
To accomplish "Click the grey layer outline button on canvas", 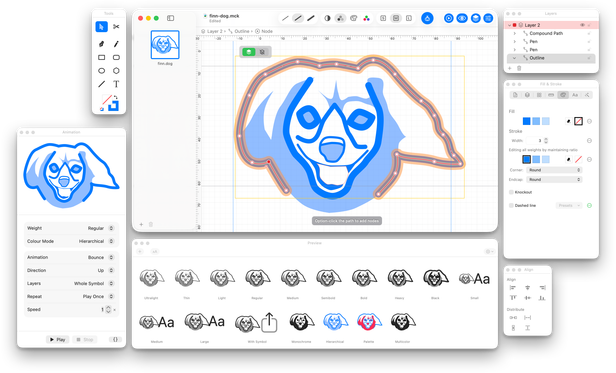I will click(x=262, y=52).
